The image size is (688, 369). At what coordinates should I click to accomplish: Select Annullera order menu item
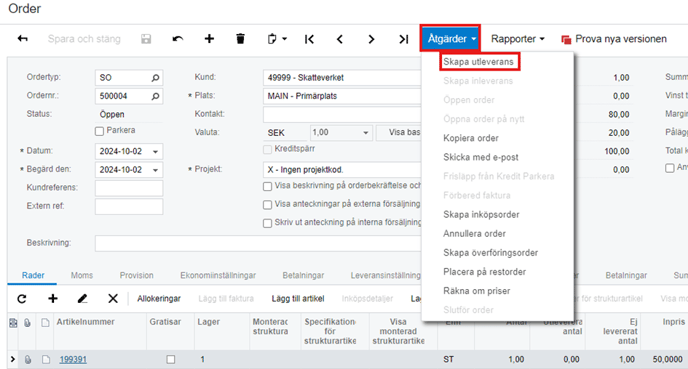(x=474, y=234)
